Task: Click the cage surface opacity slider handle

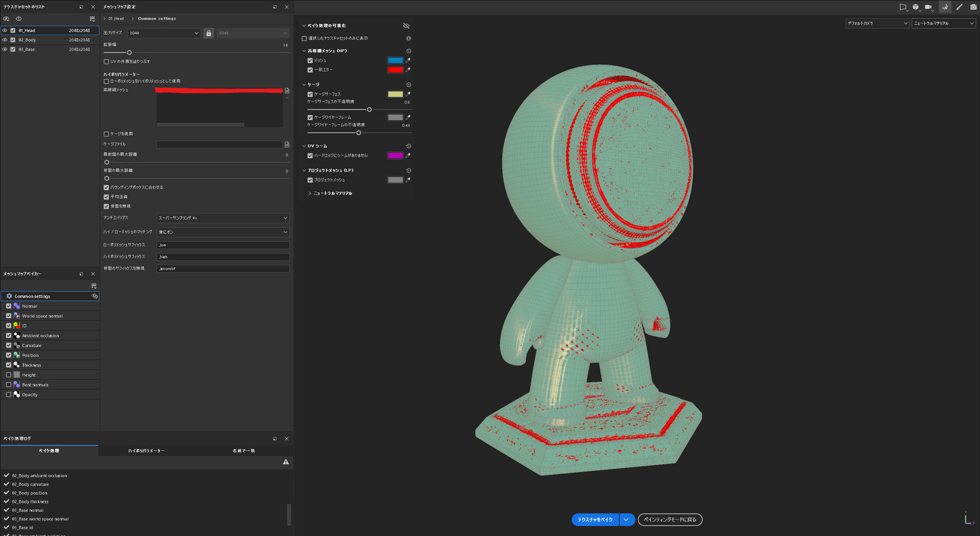Action: click(x=369, y=110)
